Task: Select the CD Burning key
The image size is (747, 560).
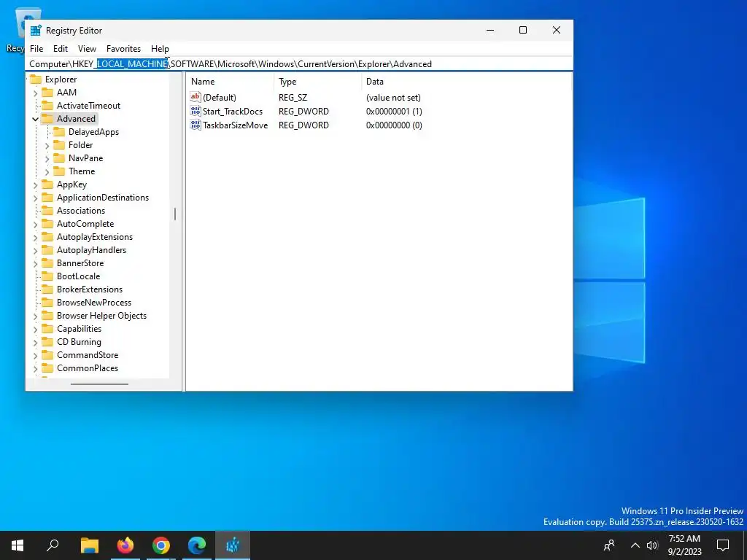Action: (79, 342)
